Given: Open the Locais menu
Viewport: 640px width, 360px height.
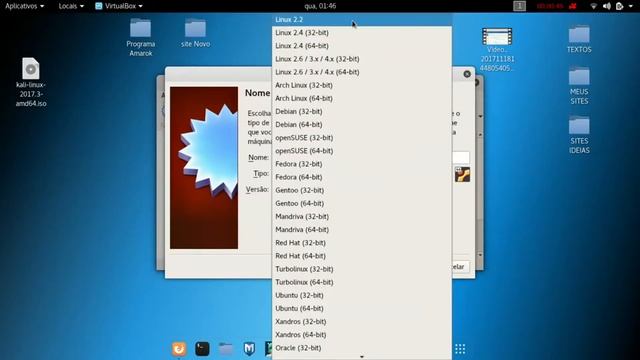Looking at the screenshot, I should (x=71, y=6).
